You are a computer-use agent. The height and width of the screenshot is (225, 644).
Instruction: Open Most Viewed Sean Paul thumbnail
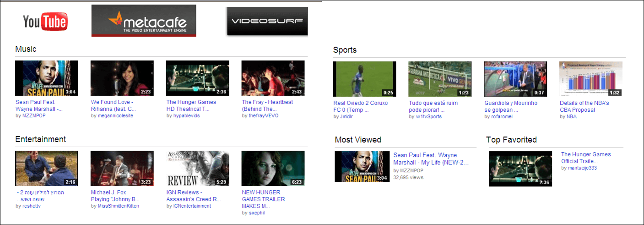[363, 167]
